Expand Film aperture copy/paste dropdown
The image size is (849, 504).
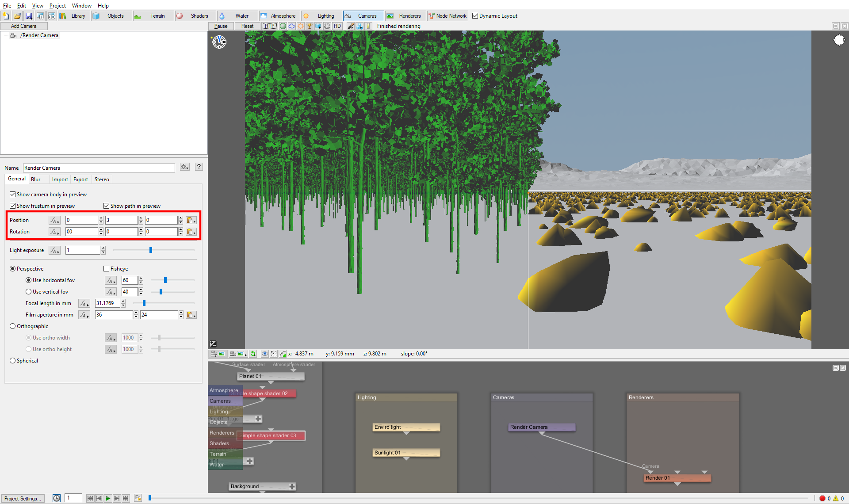click(x=191, y=315)
